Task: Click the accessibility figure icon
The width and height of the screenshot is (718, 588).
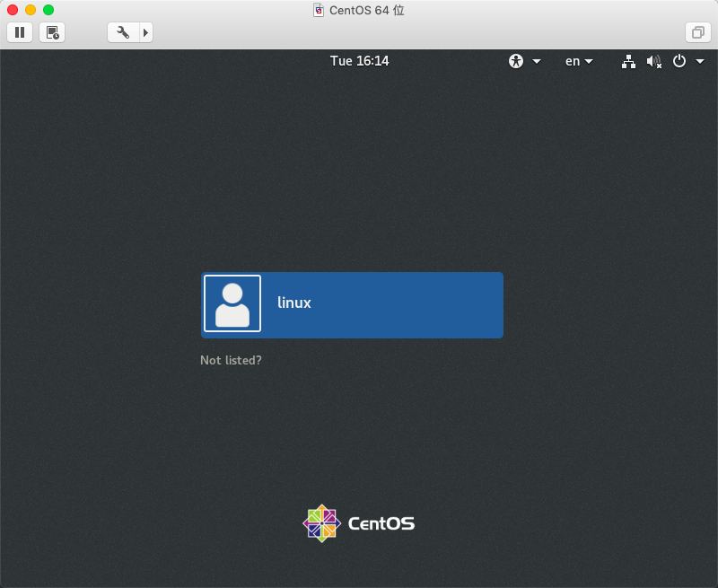Action: pyautogui.click(x=515, y=61)
